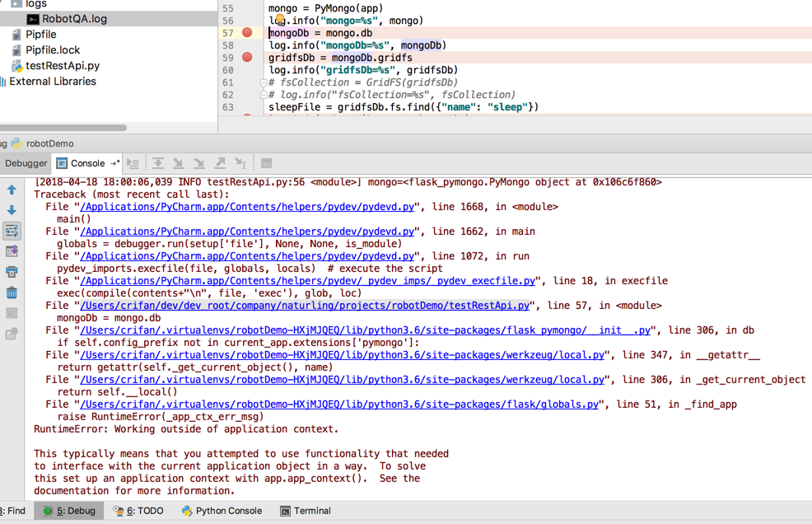Click the testRestApi.py Python file icon
Image resolution: width=812 pixels, height=524 pixels.
pos(17,66)
